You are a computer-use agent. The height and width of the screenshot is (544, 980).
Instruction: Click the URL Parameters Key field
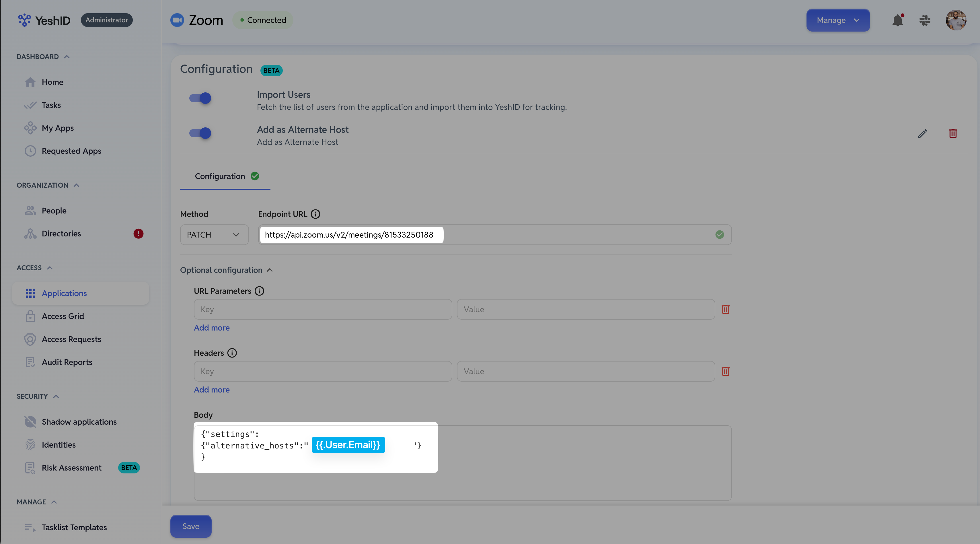(x=323, y=309)
